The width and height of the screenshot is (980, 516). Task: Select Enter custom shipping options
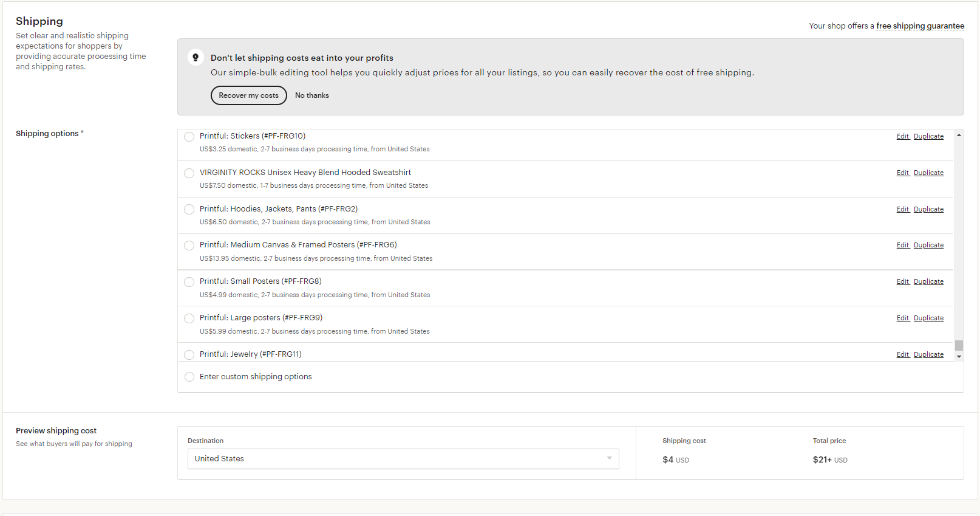(189, 377)
